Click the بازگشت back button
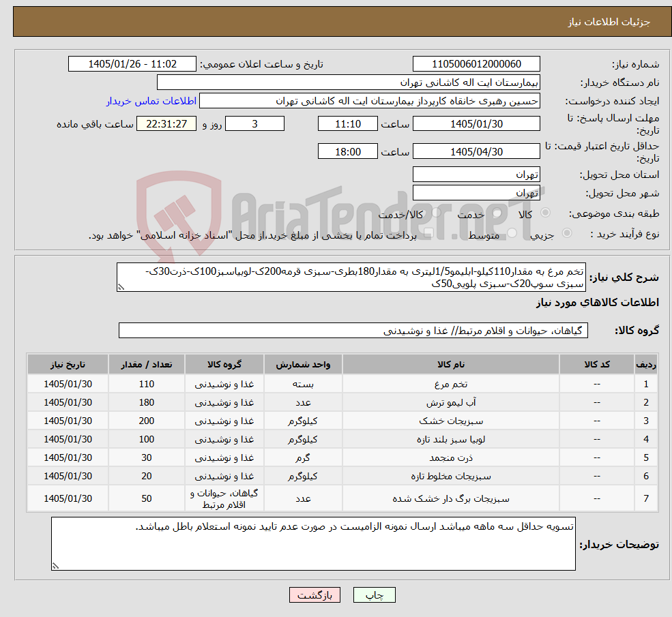 315,595
